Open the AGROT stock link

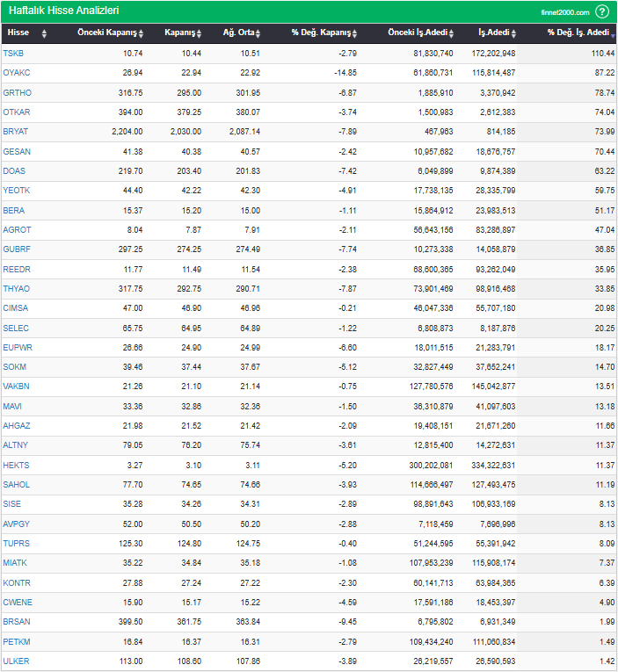tap(18, 230)
